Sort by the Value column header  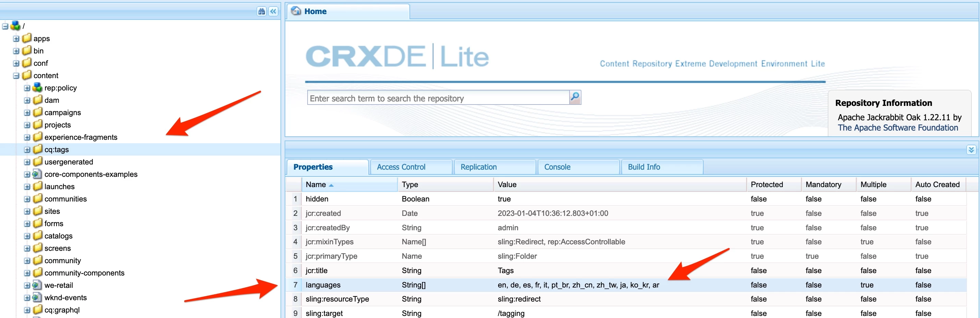(620, 184)
